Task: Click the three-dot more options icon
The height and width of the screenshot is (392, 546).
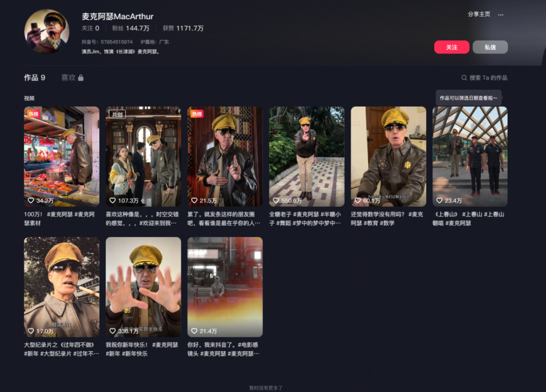Action: (x=500, y=15)
